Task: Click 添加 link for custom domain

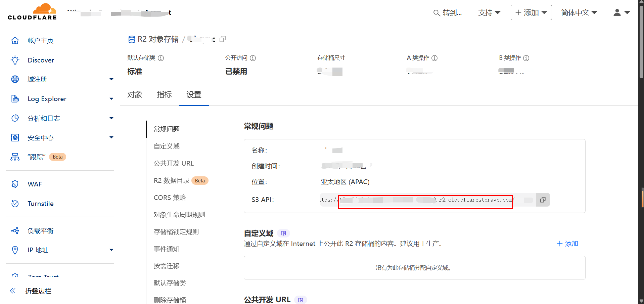Action: point(567,244)
